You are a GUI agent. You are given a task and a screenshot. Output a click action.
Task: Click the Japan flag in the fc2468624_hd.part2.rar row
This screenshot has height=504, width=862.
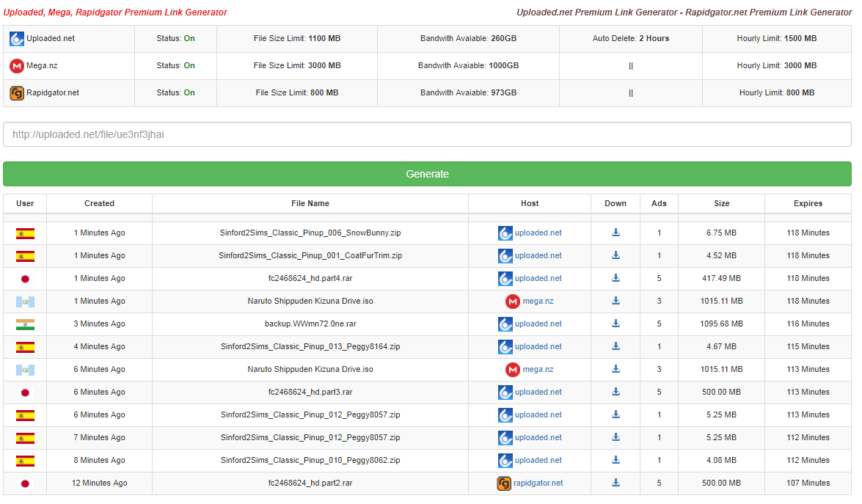point(25,483)
